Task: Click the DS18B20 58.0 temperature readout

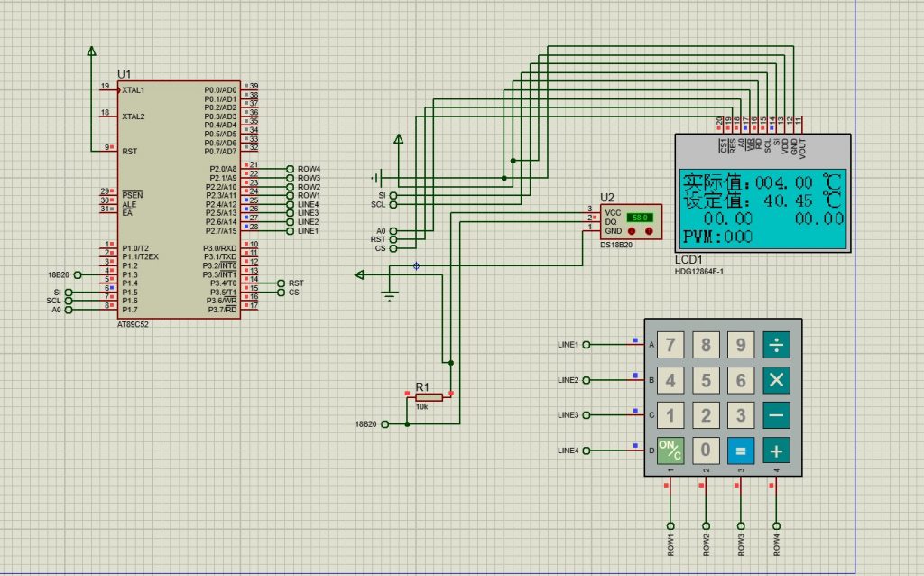Action: [640, 218]
